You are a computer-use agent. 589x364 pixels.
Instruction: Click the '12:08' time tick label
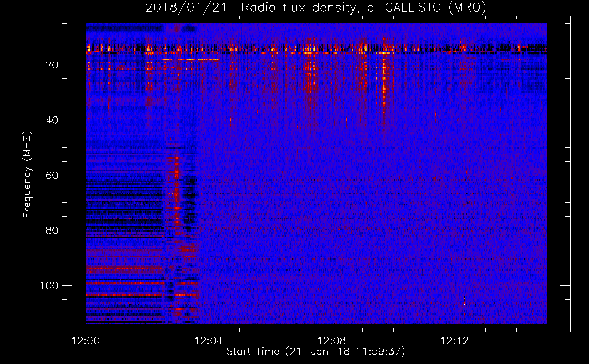point(332,341)
